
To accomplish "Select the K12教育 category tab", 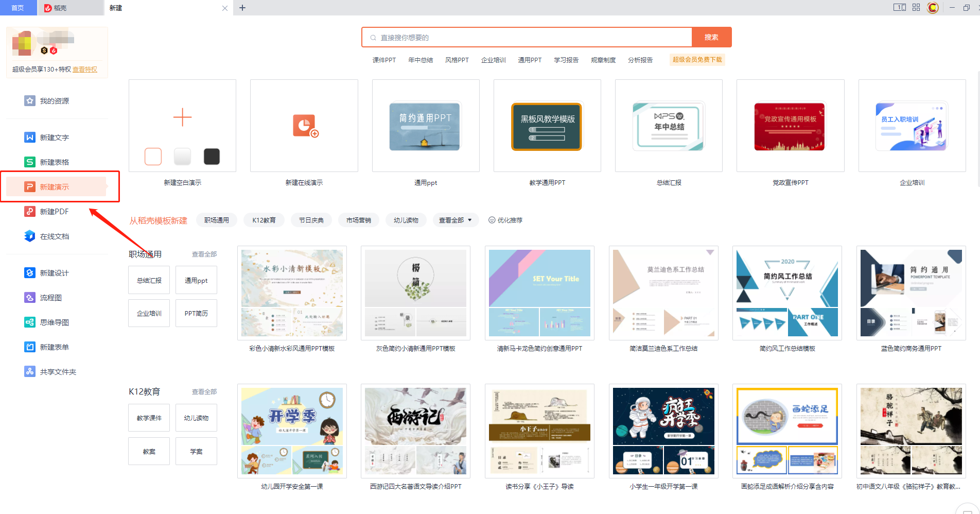I will (x=264, y=220).
